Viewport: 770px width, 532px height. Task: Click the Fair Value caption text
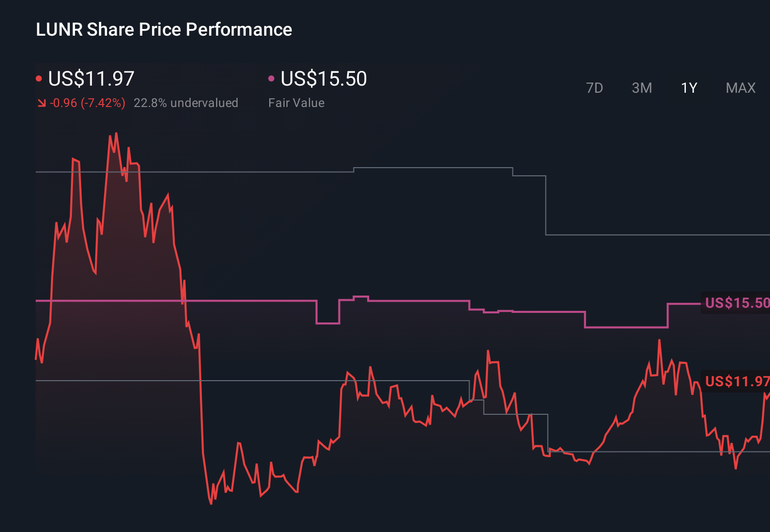pyautogui.click(x=296, y=102)
